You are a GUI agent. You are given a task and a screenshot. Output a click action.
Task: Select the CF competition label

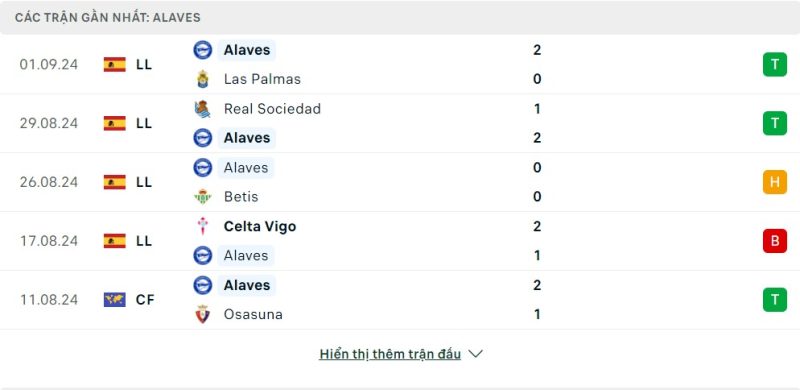click(x=145, y=300)
